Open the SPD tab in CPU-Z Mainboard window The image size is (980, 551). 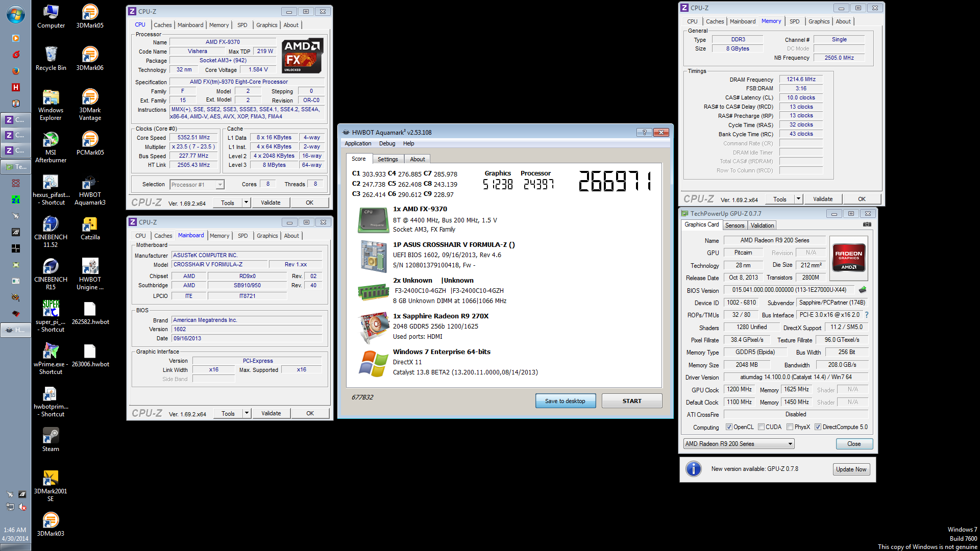(243, 236)
